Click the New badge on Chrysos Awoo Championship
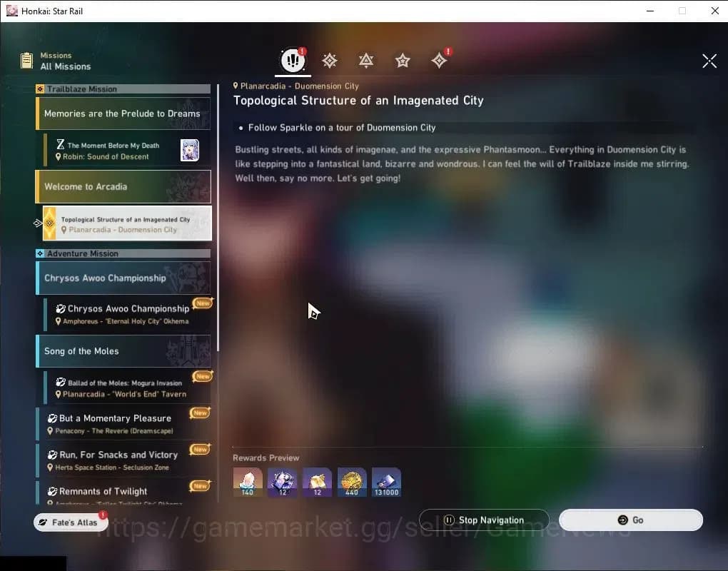This screenshot has width=728, height=571. coord(203,303)
